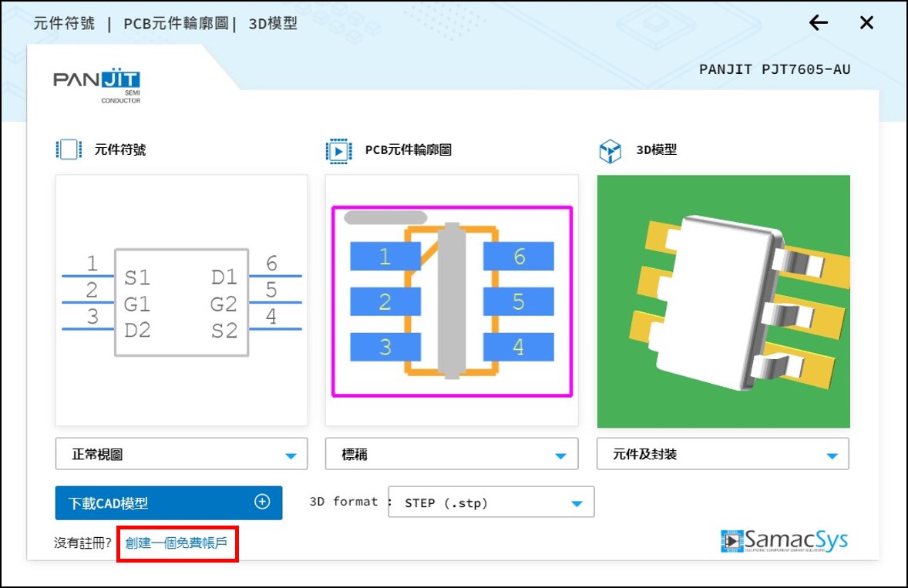Click the PCB footprint preview image

pos(452,301)
